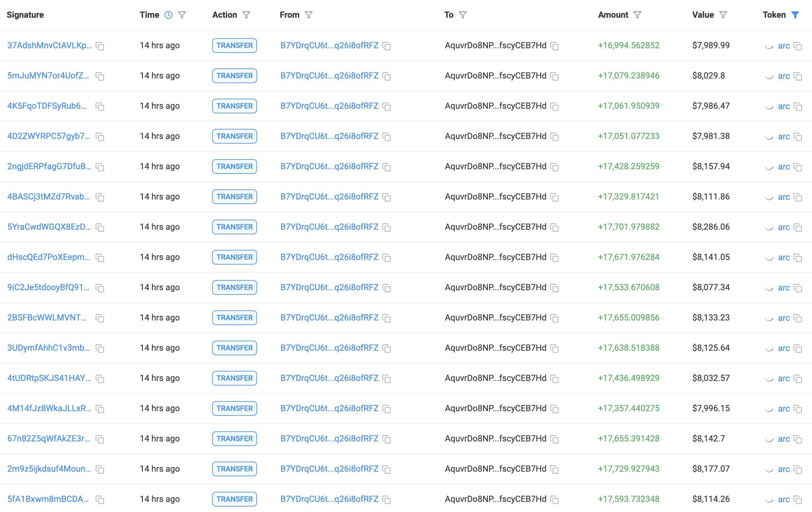
Task: Copy From address in the 5mJuMYN7or4UofZ row
Action: tap(387, 76)
